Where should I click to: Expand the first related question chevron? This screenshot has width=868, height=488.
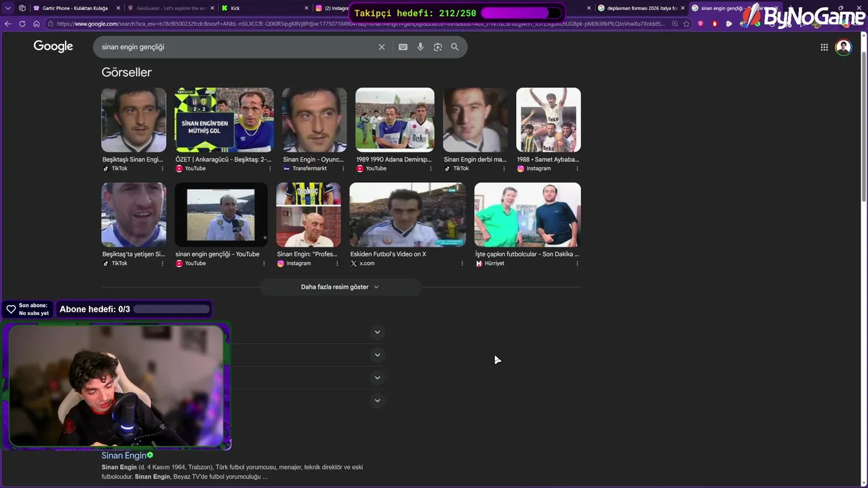[x=378, y=332]
